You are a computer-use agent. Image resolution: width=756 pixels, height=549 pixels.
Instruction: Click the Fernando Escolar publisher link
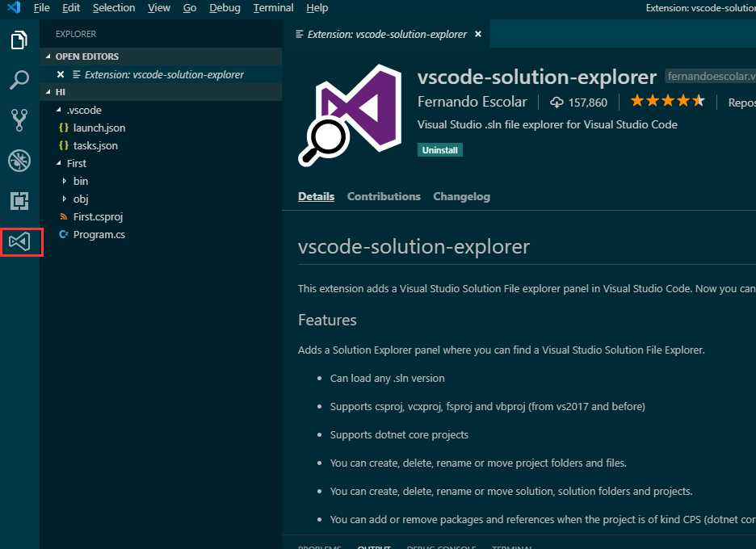pos(472,102)
